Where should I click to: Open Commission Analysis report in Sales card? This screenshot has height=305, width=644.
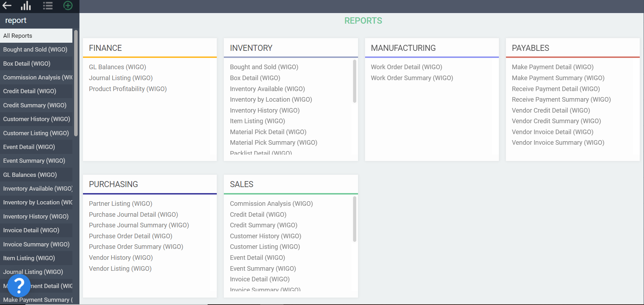271,204
